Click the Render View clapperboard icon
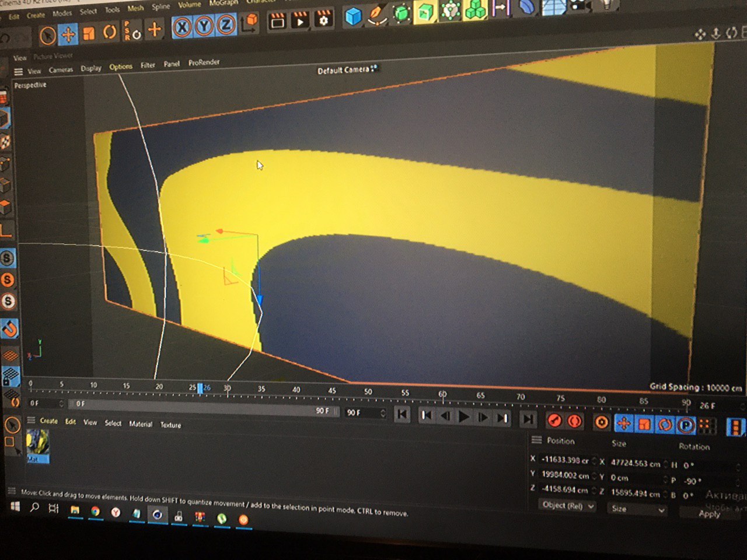The height and width of the screenshot is (560, 747). [277, 22]
